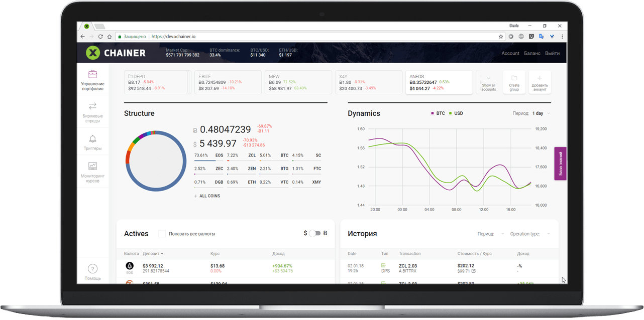Toggle the dollar to bitcoin switch
Screen dimensions: 644x320
pyautogui.click(x=315, y=233)
